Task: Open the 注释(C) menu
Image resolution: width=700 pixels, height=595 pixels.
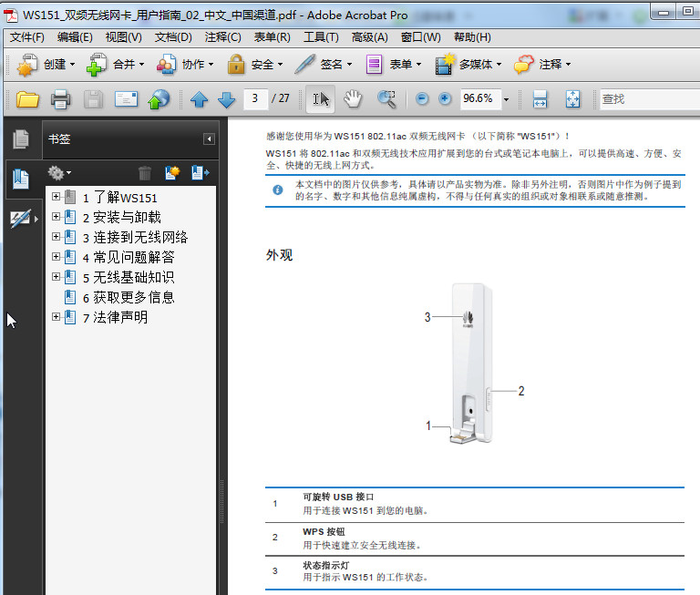Action: coord(222,37)
